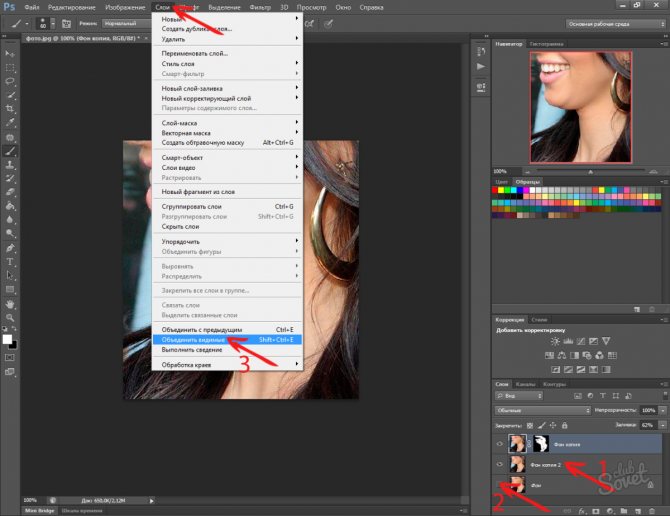Switch to the 'Каналы' tab
The height and width of the screenshot is (516, 670).
click(526, 384)
